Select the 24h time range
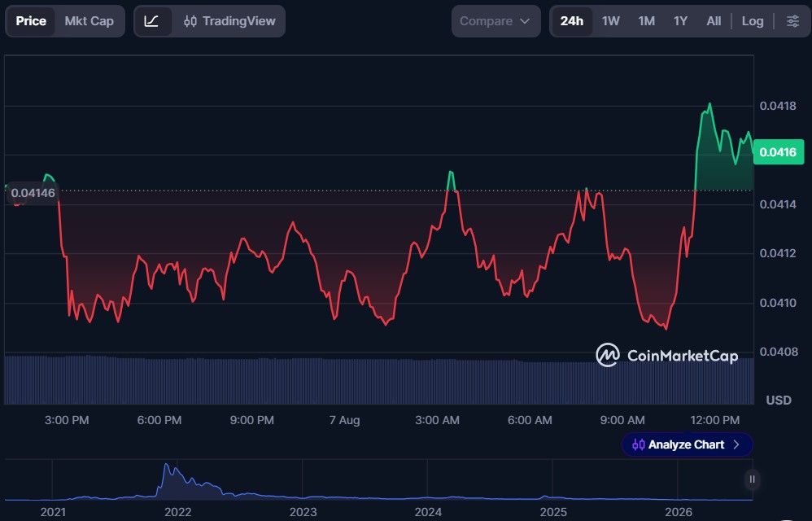 [572, 21]
